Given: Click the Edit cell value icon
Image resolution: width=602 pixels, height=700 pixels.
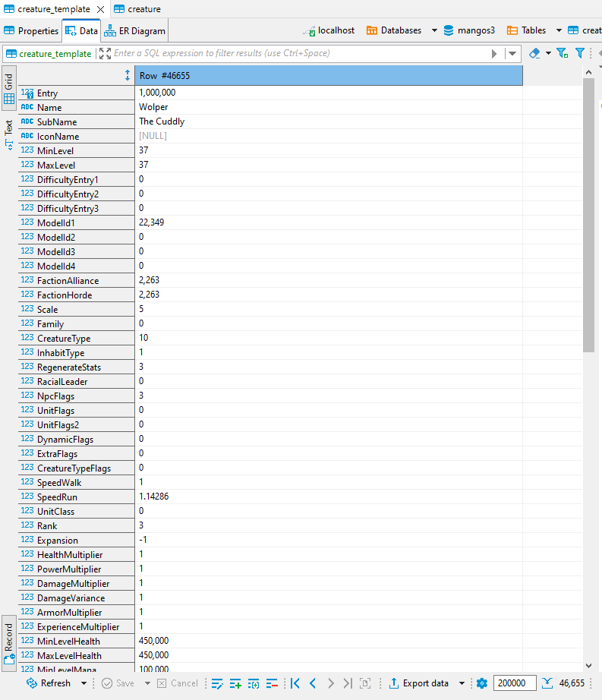Looking at the screenshot, I should point(217,683).
